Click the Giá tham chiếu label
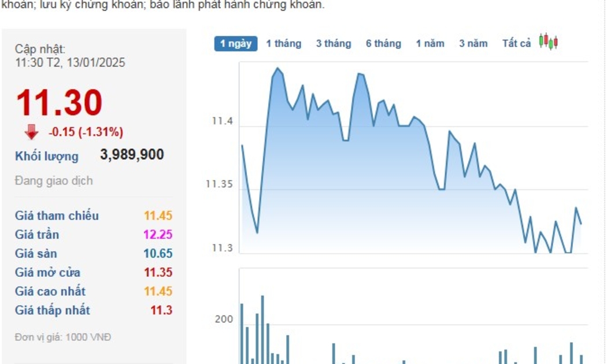 tap(57, 216)
